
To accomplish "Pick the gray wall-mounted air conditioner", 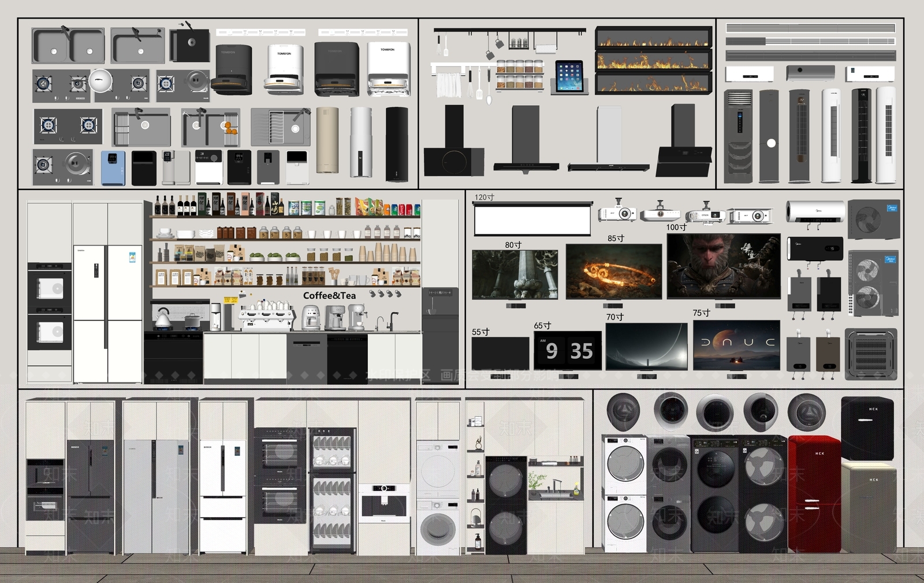I will (810, 73).
